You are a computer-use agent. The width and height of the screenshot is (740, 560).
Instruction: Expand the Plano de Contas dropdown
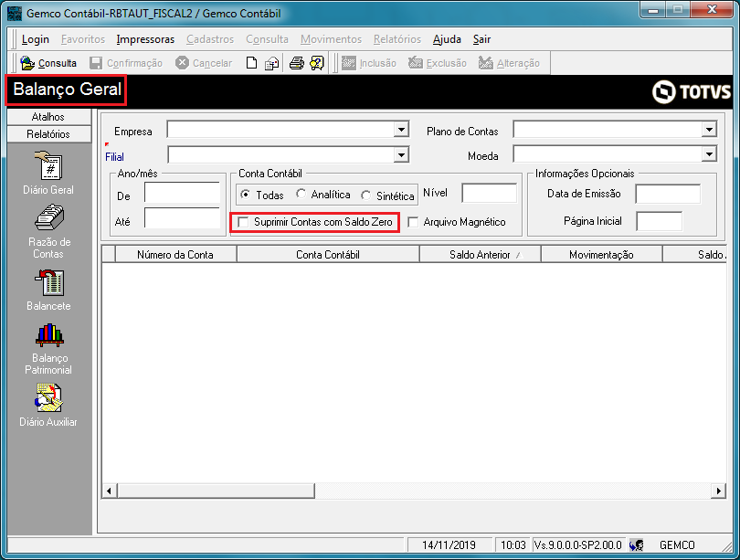pos(709,130)
